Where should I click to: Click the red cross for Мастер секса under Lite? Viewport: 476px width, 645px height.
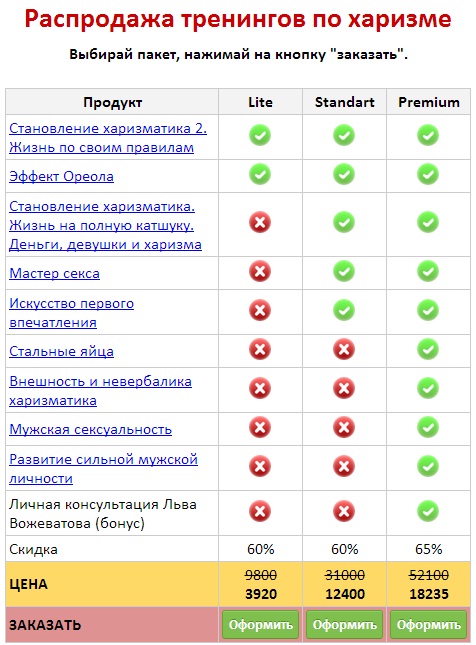(260, 271)
